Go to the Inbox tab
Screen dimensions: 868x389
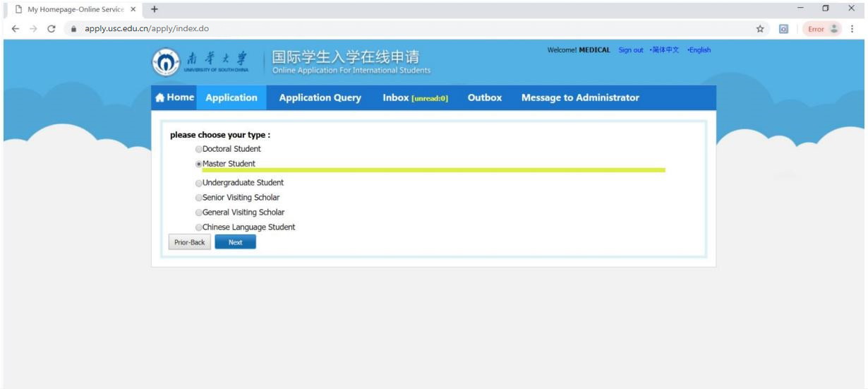tap(415, 98)
